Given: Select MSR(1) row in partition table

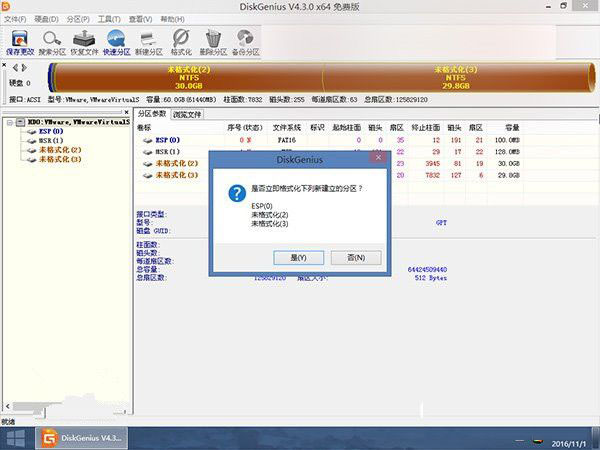Looking at the screenshot, I should pyautogui.click(x=331, y=152).
